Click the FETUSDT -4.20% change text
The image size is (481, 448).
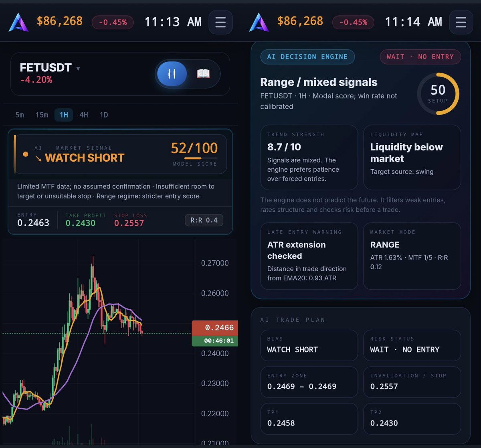pos(36,80)
